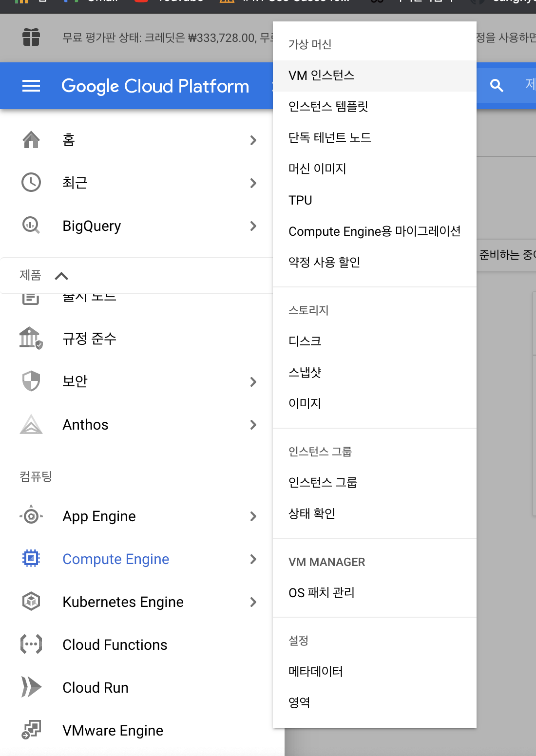Open 영역 menu entry
This screenshot has width=536, height=756.
(x=375, y=702)
